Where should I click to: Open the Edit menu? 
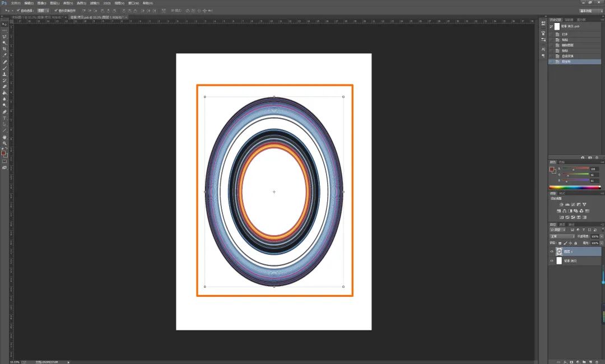29,3
